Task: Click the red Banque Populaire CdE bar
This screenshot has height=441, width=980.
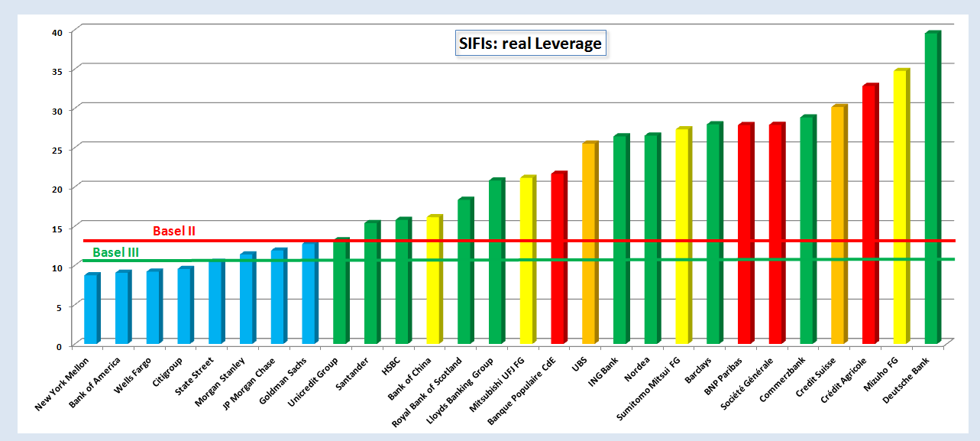Action: [x=559, y=258]
